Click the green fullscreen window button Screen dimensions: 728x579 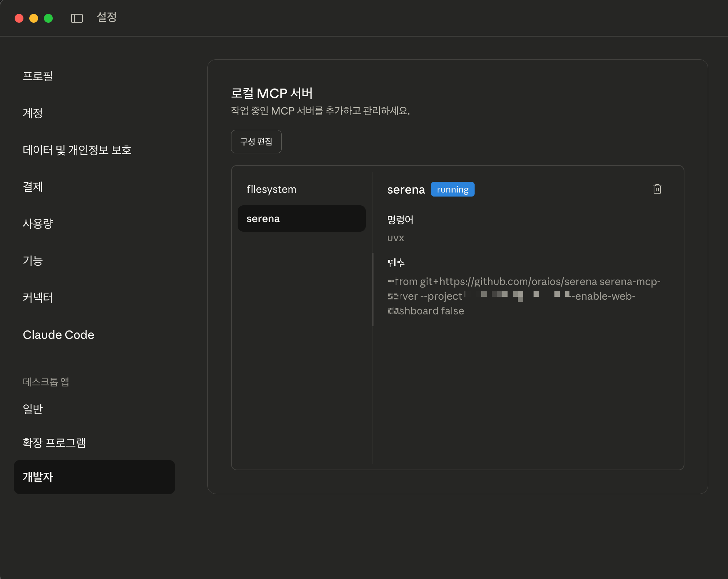[x=48, y=18]
